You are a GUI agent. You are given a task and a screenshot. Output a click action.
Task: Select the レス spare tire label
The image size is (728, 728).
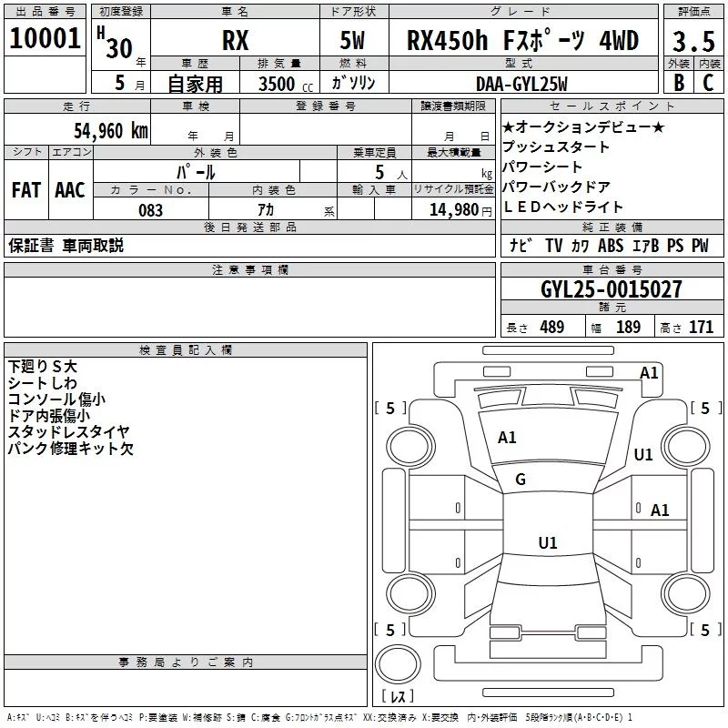click(x=398, y=695)
